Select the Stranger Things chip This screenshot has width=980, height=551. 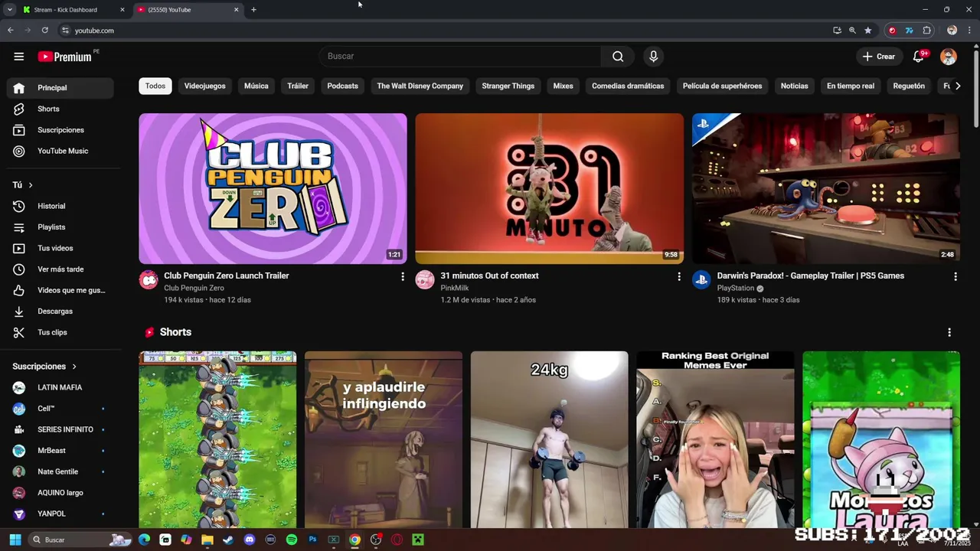pyautogui.click(x=508, y=86)
